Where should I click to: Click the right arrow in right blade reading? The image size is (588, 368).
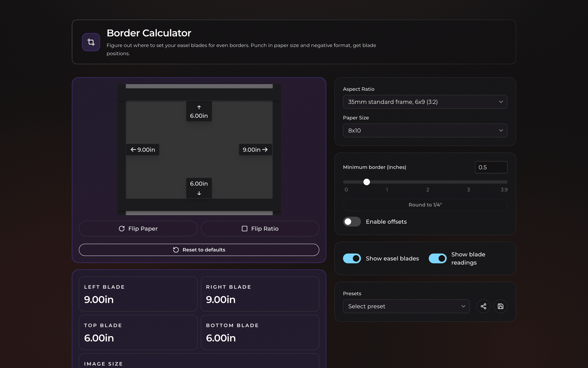[x=265, y=149]
